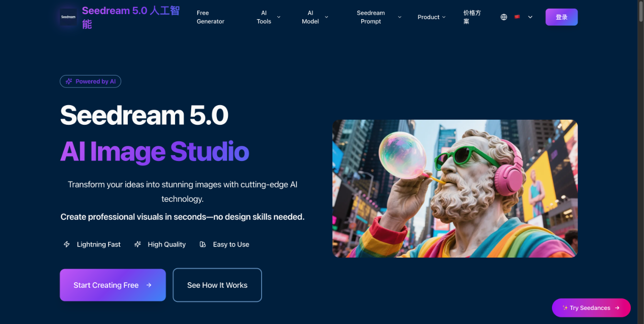This screenshot has width=644, height=324.
Task: Click the Easy to Use icon
Action: click(x=203, y=244)
